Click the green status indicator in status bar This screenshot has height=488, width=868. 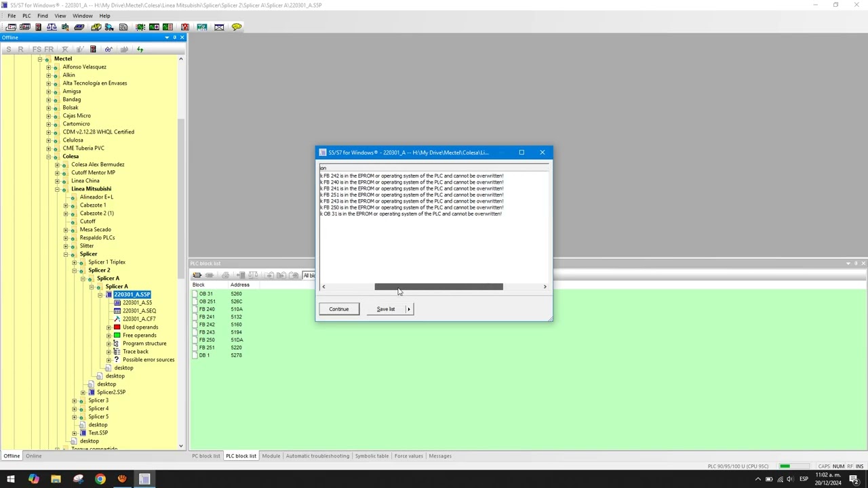tap(785, 466)
